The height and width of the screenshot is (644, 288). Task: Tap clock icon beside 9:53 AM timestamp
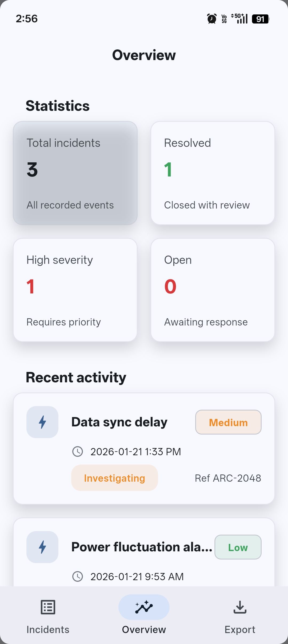[x=78, y=576]
